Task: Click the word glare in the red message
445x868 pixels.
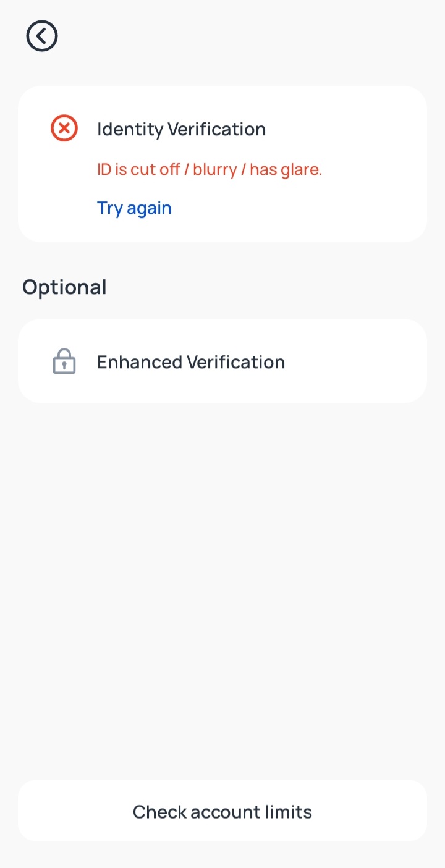Action: click(302, 169)
